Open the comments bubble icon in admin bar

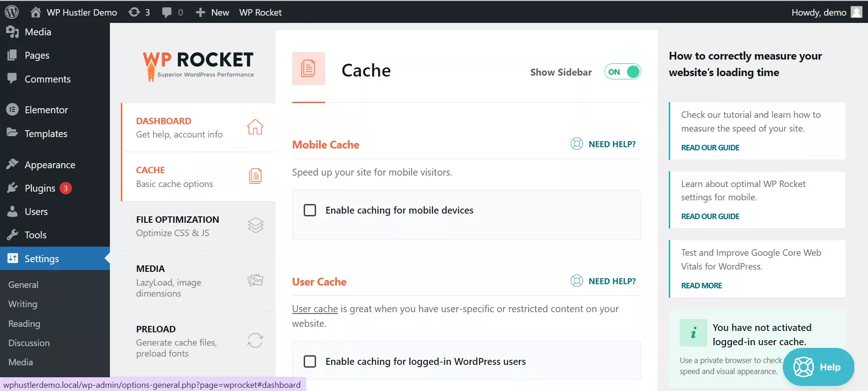[x=167, y=12]
